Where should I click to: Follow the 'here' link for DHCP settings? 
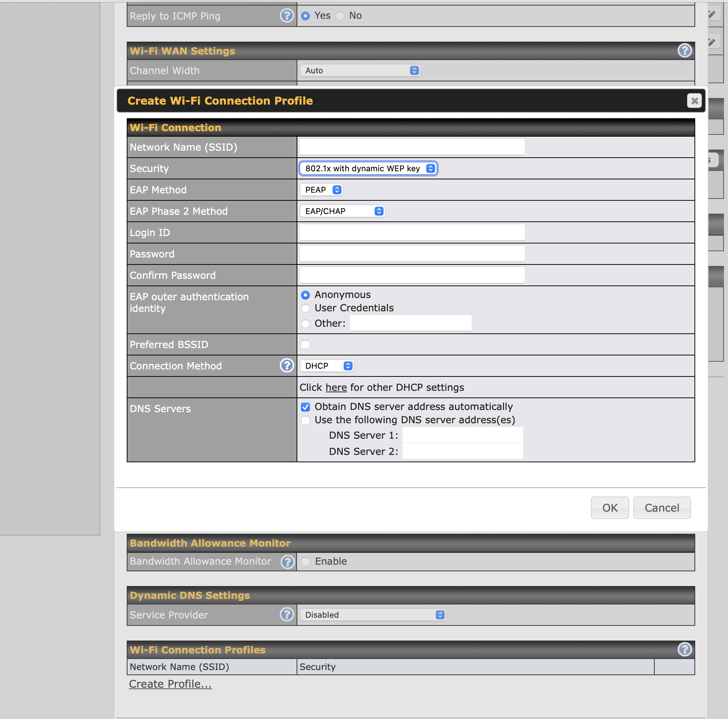pos(336,387)
